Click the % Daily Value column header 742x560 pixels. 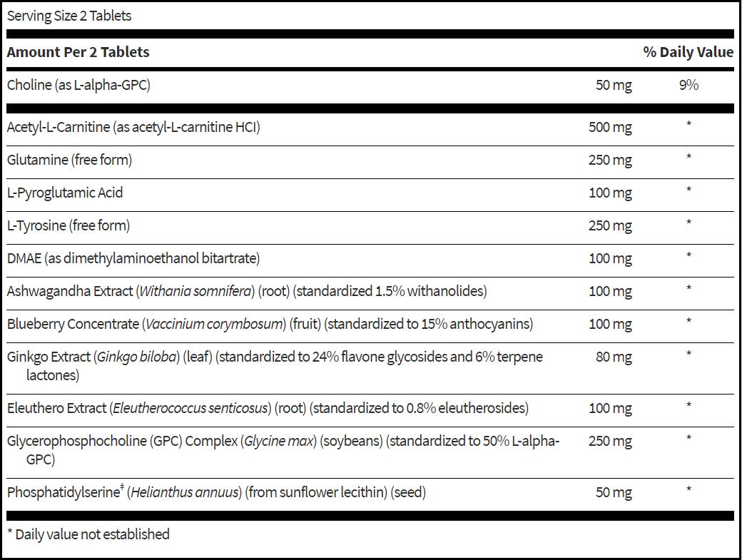[688, 52]
